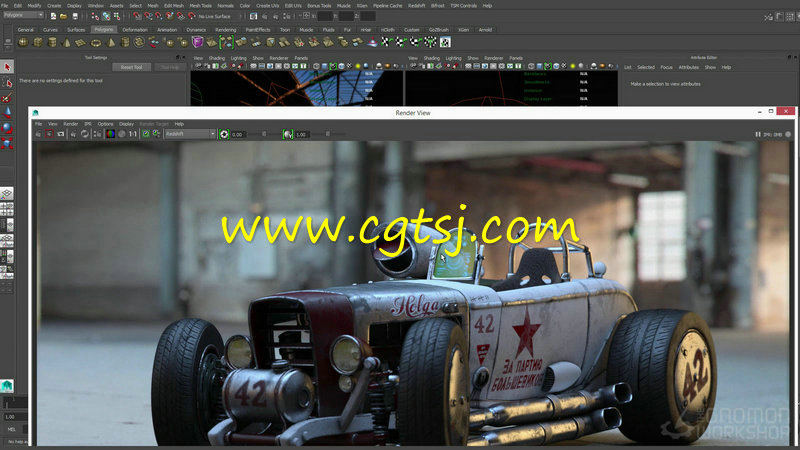The height and width of the screenshot is (450, 800).
Task: Open the shelf options handle at left of shelf
Action: click(x=8, y=42)
